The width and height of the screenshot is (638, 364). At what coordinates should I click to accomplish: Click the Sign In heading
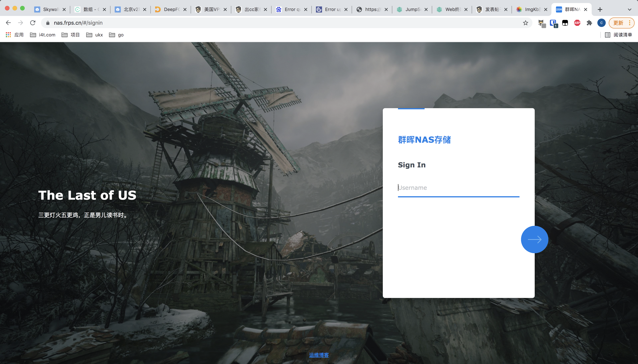[x=412, y=165]
